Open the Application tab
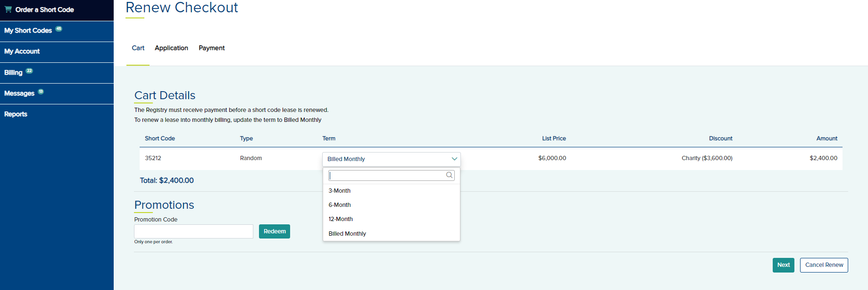 pyautogui.click(x=171, y=48)
